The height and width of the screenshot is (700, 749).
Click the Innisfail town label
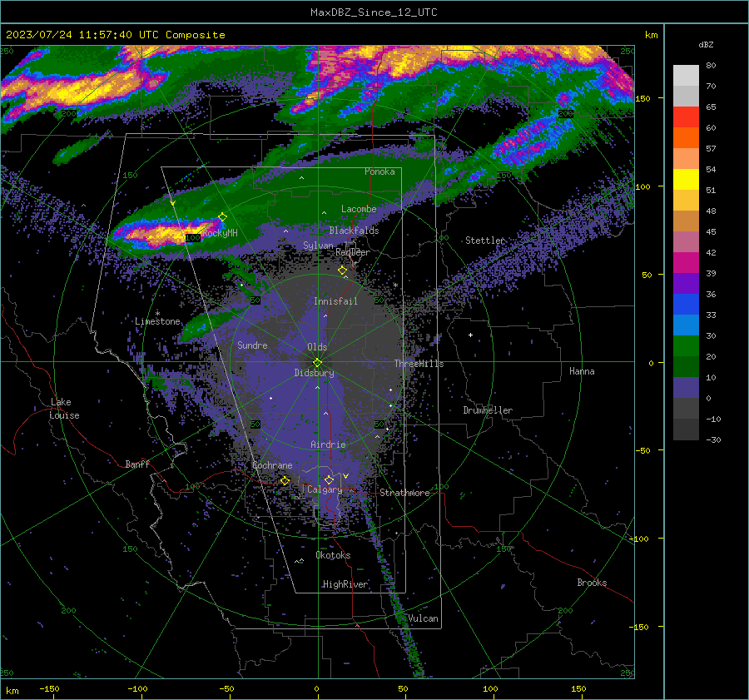pyautogui.click(x=335, y=301)
